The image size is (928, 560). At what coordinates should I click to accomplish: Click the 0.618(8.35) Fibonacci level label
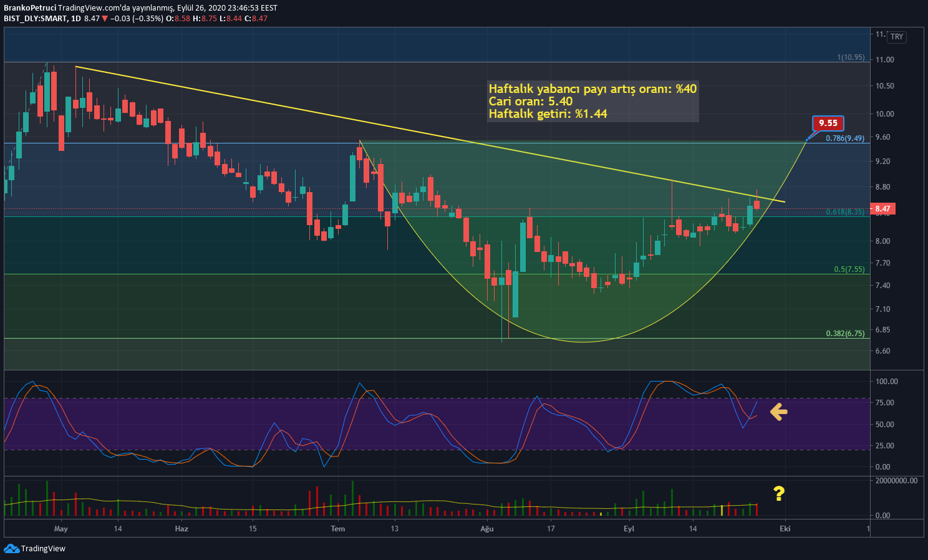[x=845, y=212]
